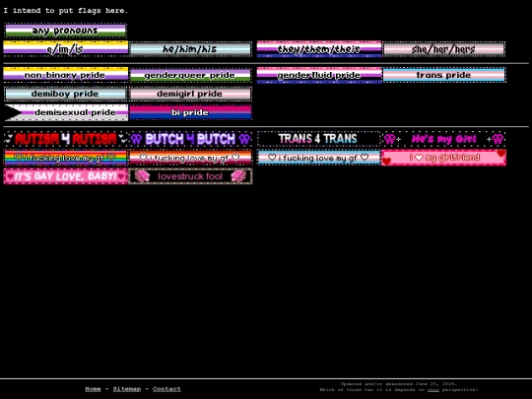Viewport: 532px width, 399px height.
Task: Click the "they/them/their" pronoun banner
Action: coord(319,49)
